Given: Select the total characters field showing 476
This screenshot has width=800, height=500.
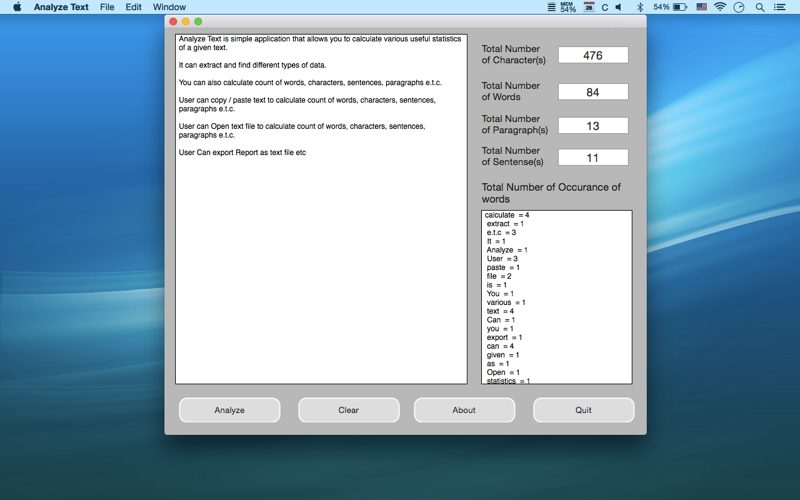Looking at the screenshot, I should 593,55.
